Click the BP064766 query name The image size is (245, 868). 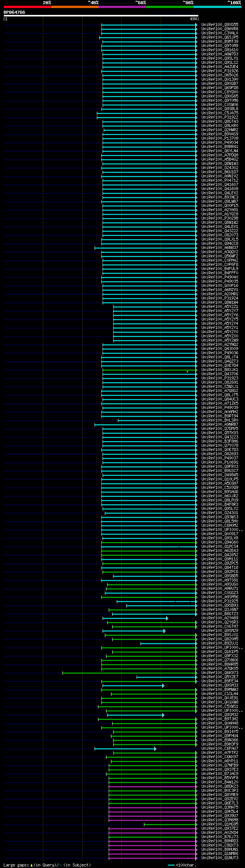click(x=15, y=12)
